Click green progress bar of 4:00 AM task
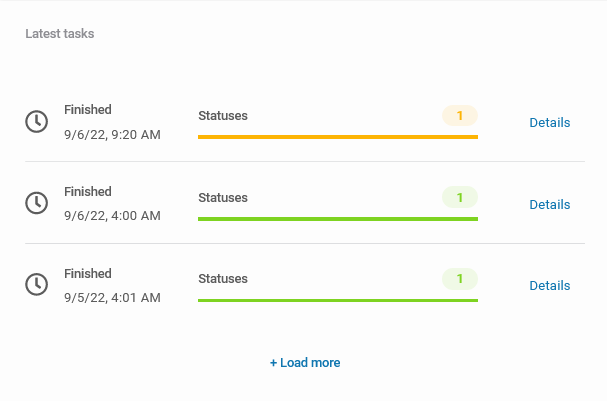The width and height of the screenshot is (607, 401). coord(337,219)
